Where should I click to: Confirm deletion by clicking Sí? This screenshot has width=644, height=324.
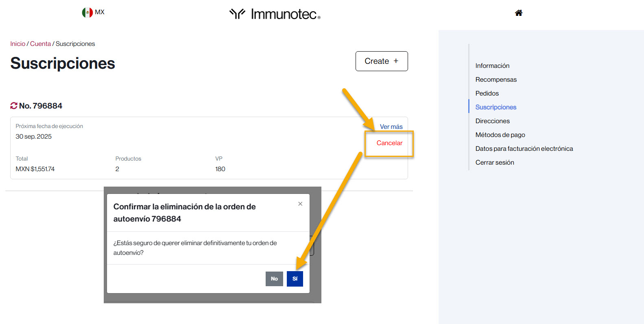pyautogui.click(x=295, y=279)
